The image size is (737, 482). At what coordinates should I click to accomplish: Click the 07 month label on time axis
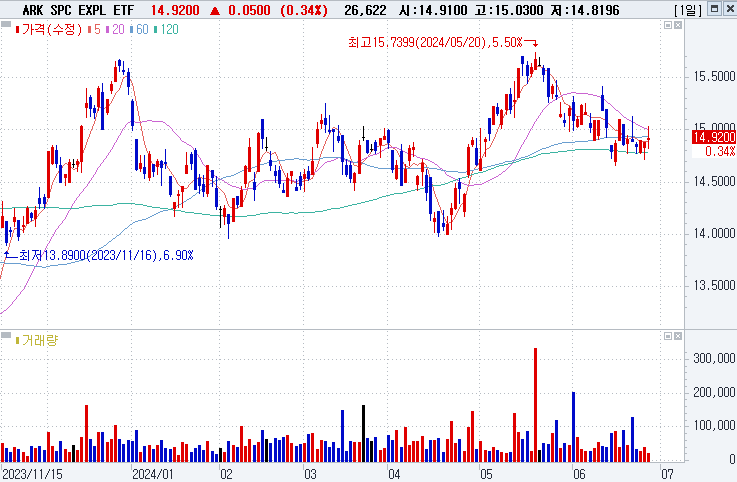coord(667,474)
